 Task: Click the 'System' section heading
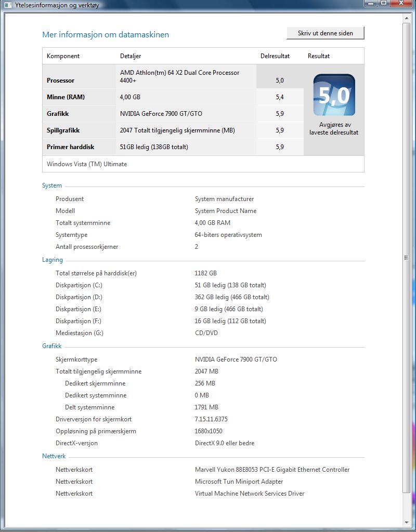[x=52, y=185]
